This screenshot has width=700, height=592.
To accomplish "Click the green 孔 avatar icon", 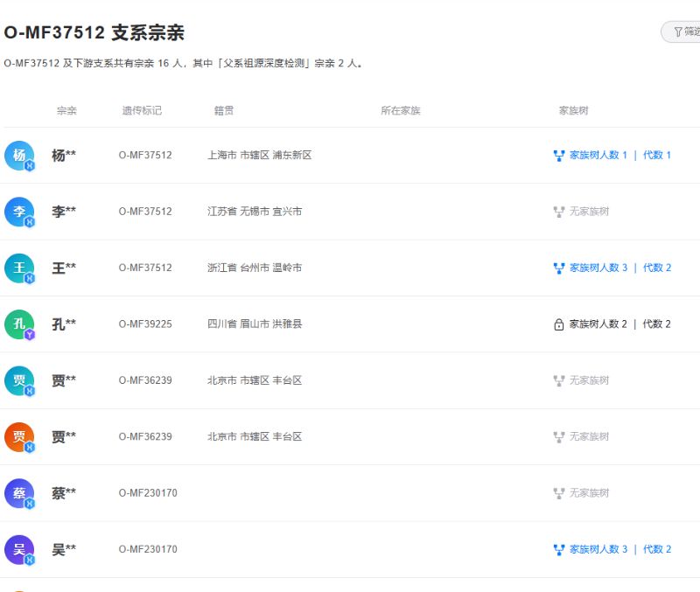I will coord(19,324).
